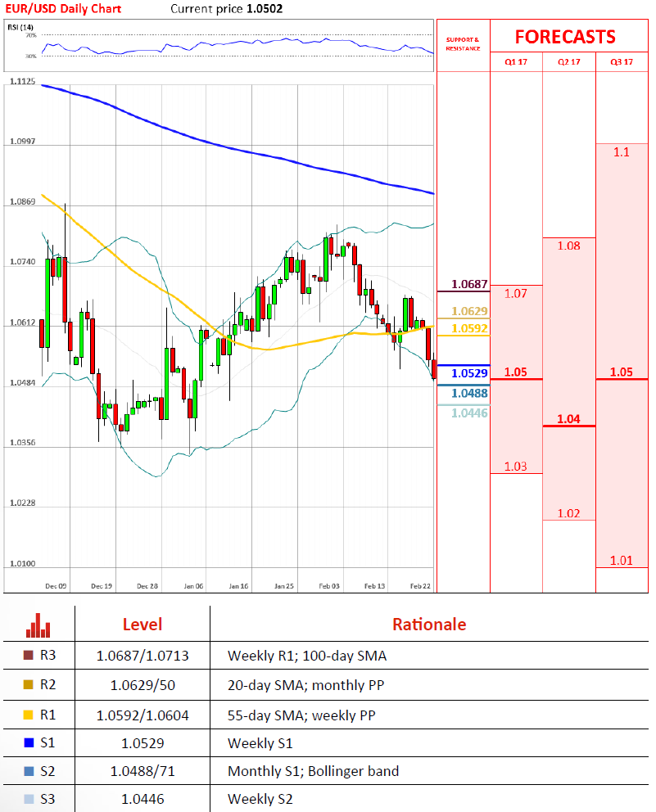Select the S1 blue color swatch

click(x=29, y=742)
